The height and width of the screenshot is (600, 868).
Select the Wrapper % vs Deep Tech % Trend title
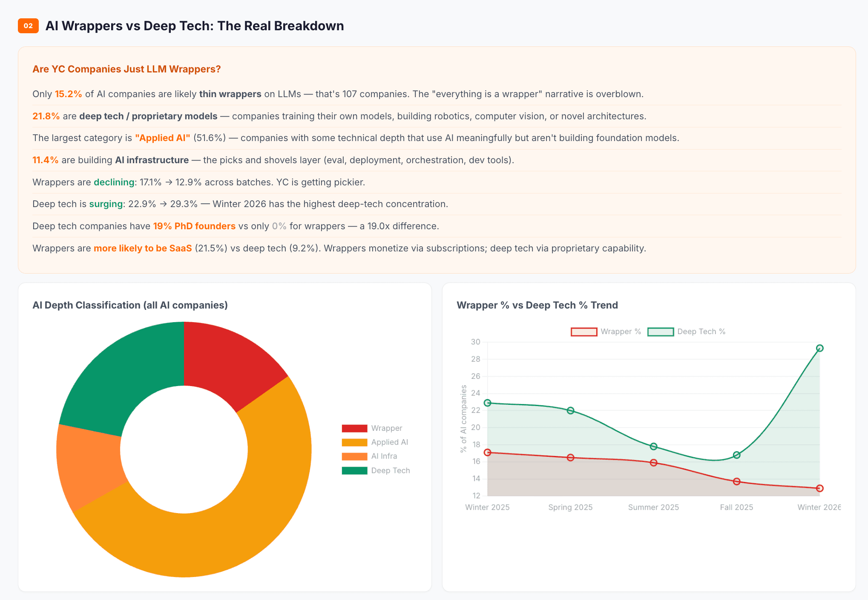click(537, 305)
